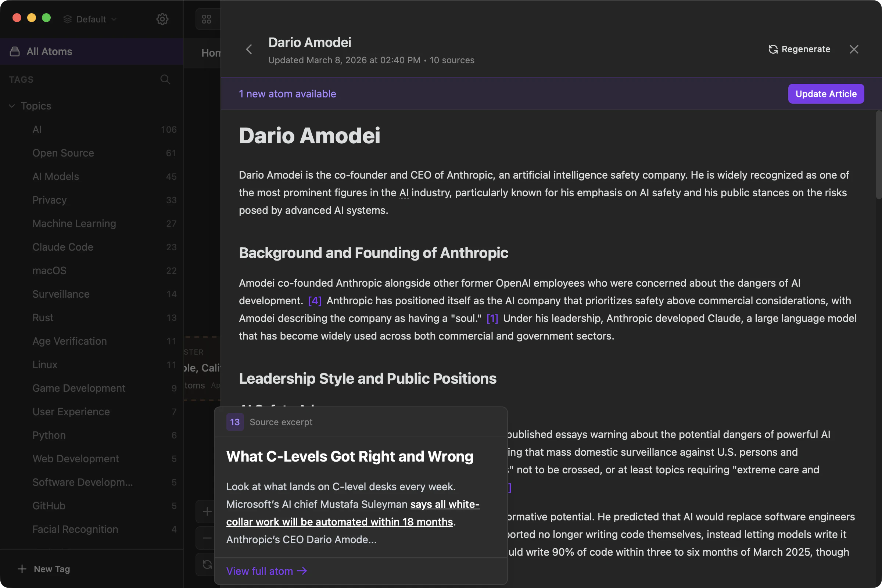Click the Regenerate refresh icon
Viewport: 882px width, 588px height.
773,49
